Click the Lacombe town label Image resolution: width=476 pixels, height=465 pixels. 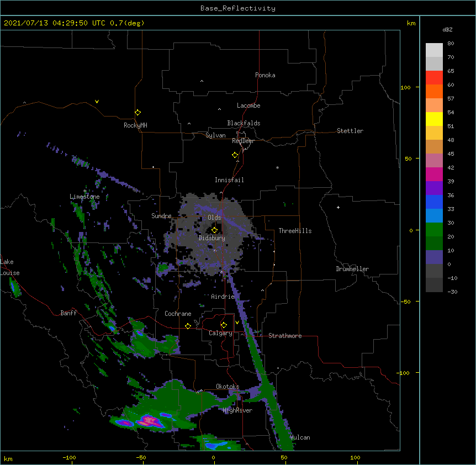pyautogui.click(x=248, y=105)
